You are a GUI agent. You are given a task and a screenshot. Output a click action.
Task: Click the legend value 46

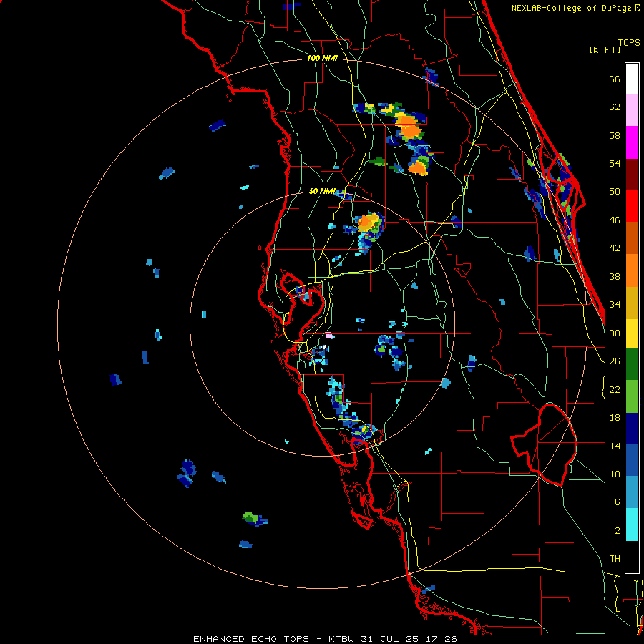click(x=615, y=220)
